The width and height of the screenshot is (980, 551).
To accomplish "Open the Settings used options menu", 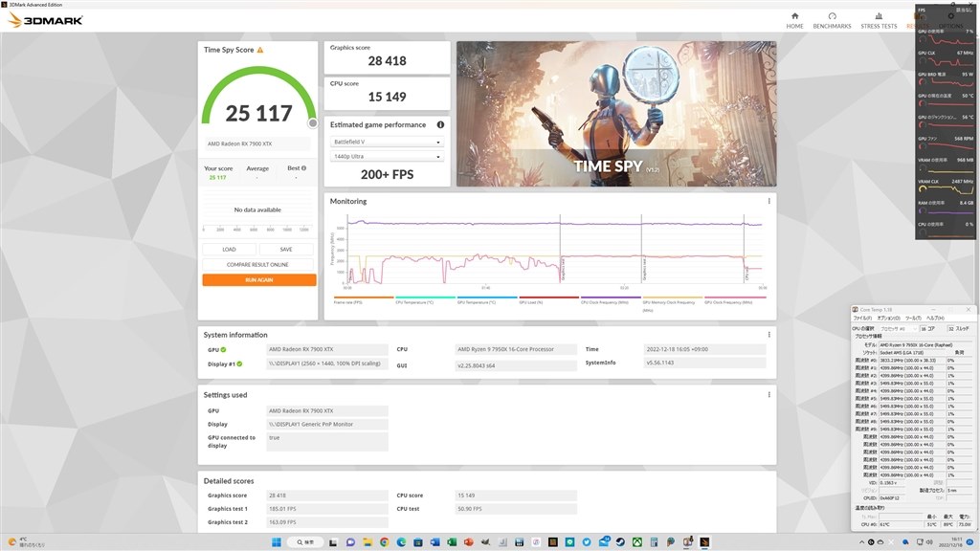I will tap(768, 395).
